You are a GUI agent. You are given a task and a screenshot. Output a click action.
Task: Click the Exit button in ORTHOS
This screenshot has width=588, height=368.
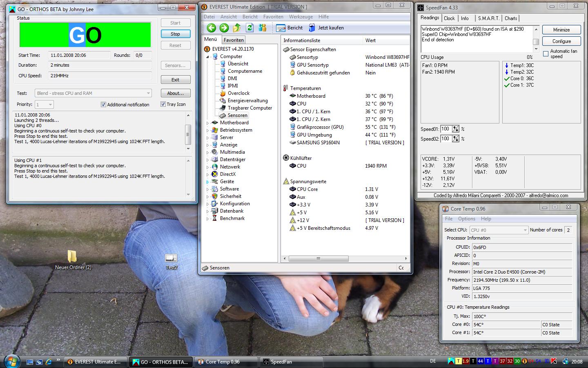pos(175,80)
